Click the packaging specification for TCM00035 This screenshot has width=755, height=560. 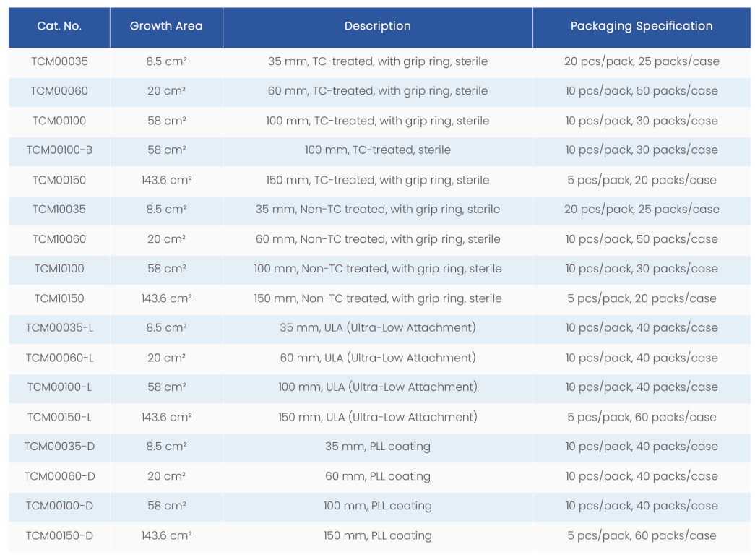[x=642, y=61]
